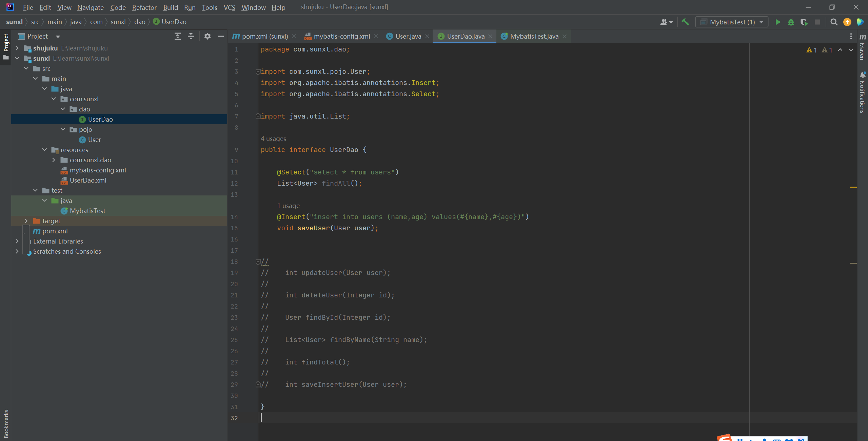The image size is (868, 441).
Task: Toggle the Notifications side panel
Action: tap(863, 93)
